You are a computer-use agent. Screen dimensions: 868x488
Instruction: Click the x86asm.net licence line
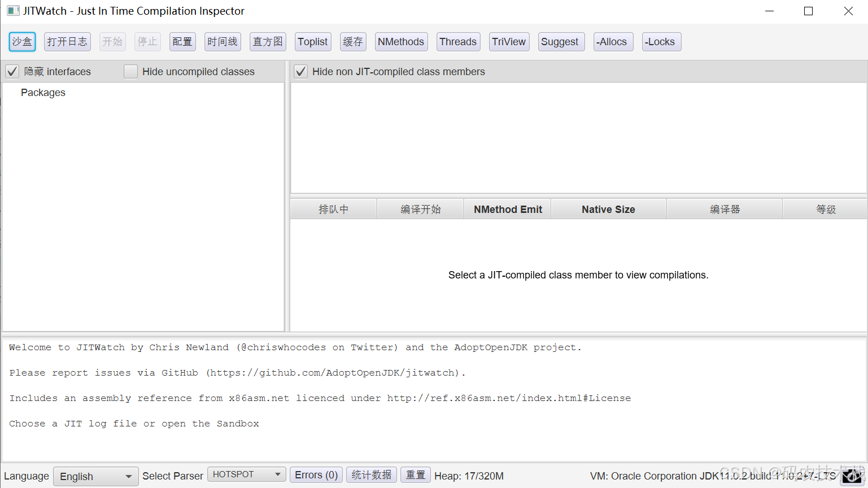pos(320,398)
